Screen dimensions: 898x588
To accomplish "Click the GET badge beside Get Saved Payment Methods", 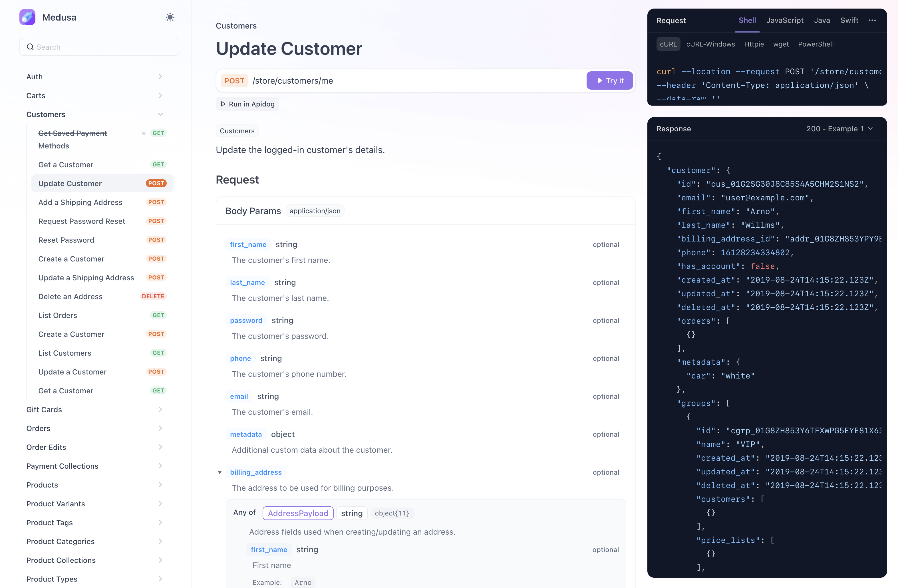I will click(x=158, y=133).
